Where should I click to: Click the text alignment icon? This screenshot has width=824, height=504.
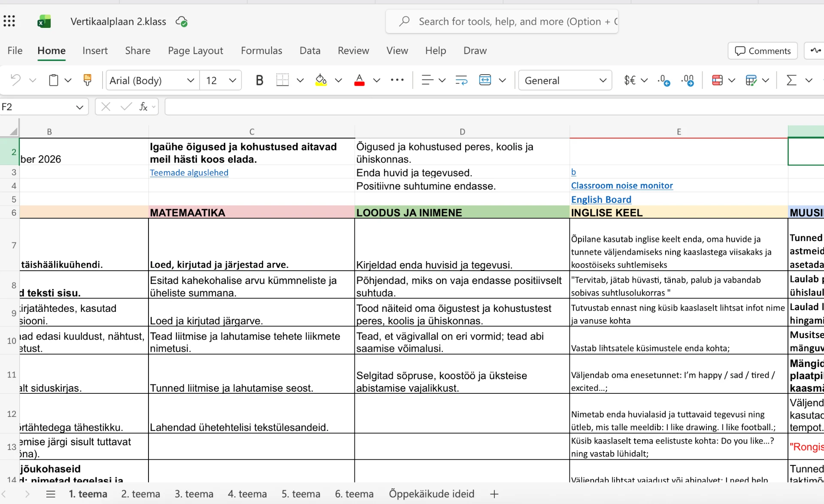coord(427,80)
